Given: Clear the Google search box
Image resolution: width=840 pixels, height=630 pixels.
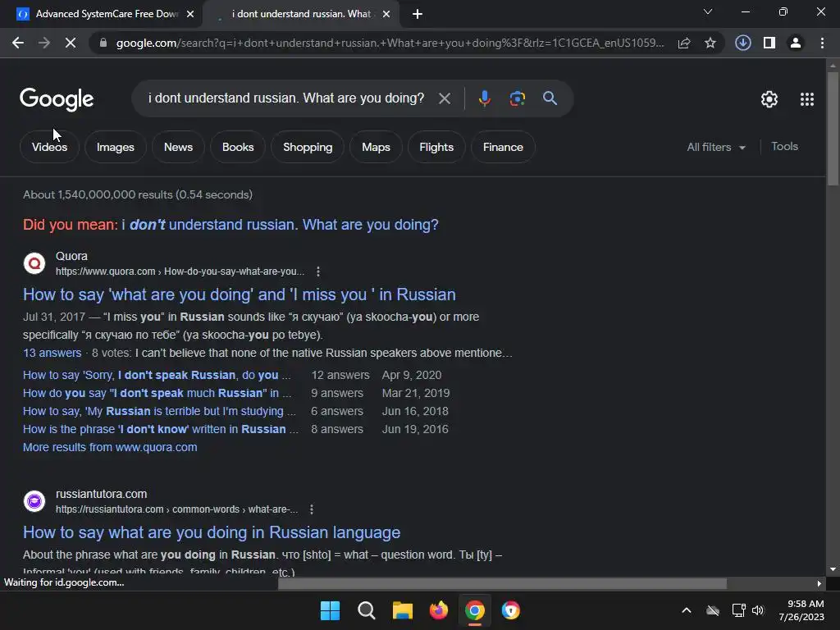Looking at the screenshot, I should tap(445, 98).
